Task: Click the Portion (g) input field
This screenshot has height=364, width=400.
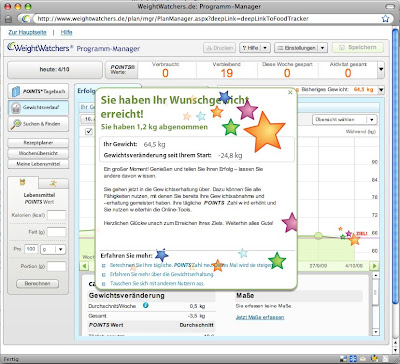Action: click(x=56, y=266)
